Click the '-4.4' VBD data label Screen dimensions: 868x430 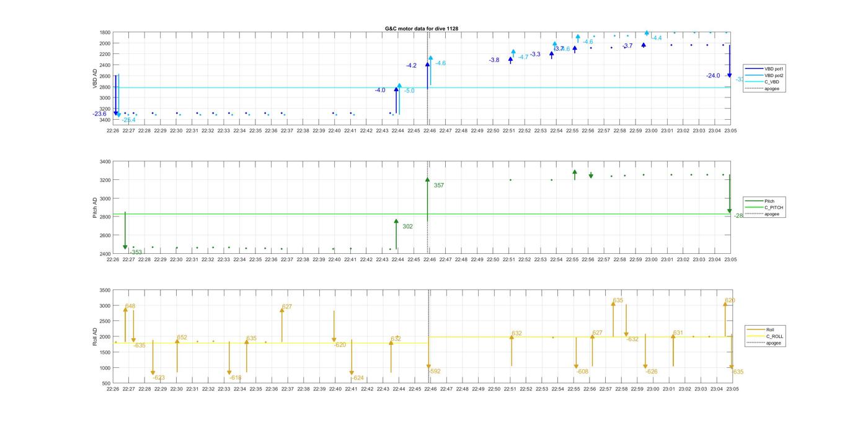[657, 38]
